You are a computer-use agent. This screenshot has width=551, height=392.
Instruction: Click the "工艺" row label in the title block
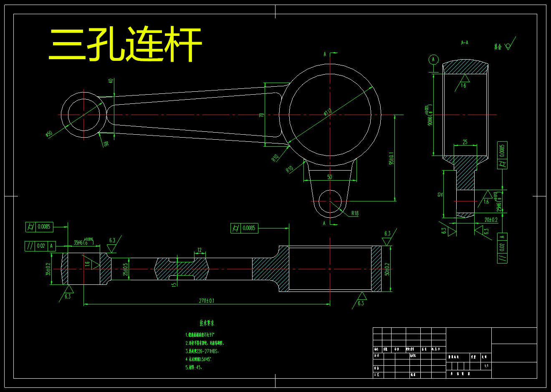[x=376, y=374]
